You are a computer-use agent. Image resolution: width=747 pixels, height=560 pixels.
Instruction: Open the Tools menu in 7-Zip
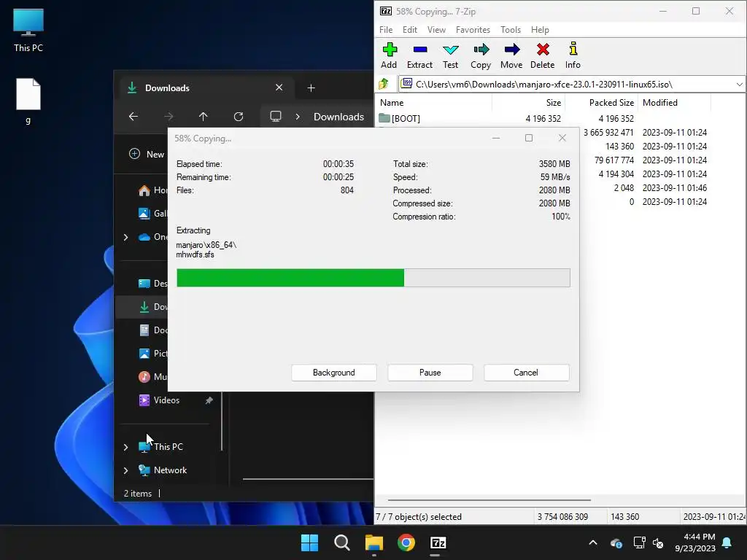(511, 29)
